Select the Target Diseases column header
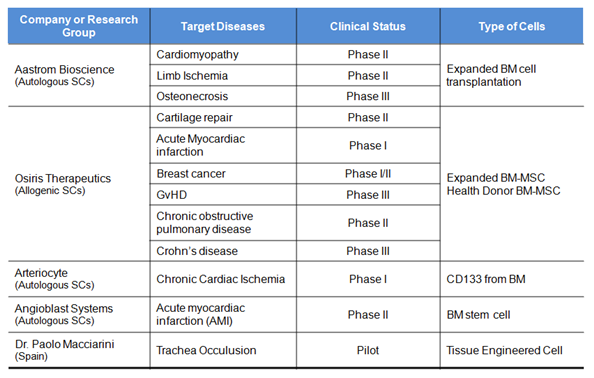Viewport: 594px width, 378px height. point(223,26)
